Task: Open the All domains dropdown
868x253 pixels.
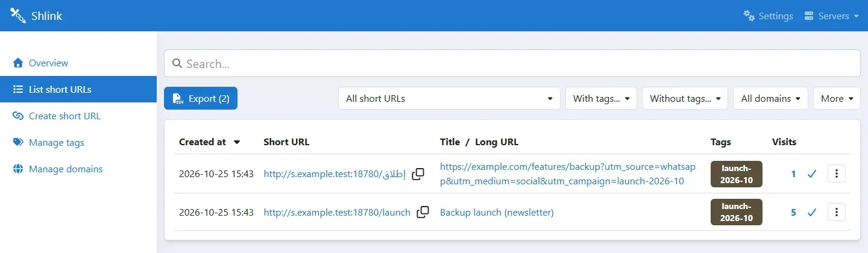Action: click(770, 98)
